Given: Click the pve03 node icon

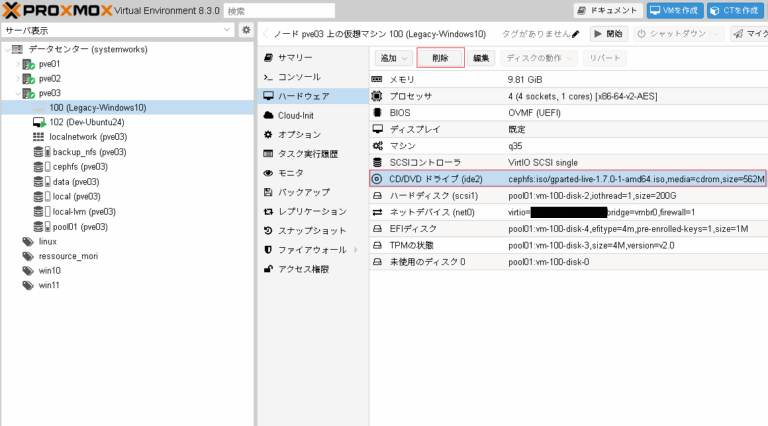Looking at the screenshot, I should (x=29, y=93).
